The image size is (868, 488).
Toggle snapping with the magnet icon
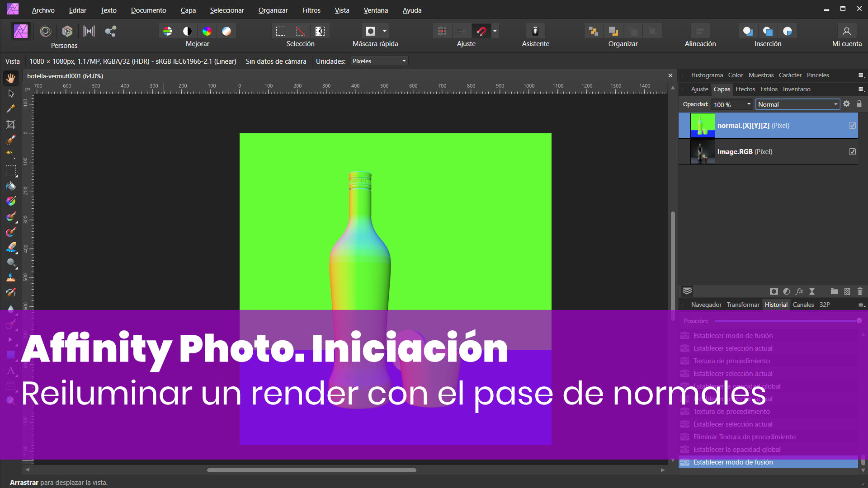pyautogui.click(x=481, y=31)
